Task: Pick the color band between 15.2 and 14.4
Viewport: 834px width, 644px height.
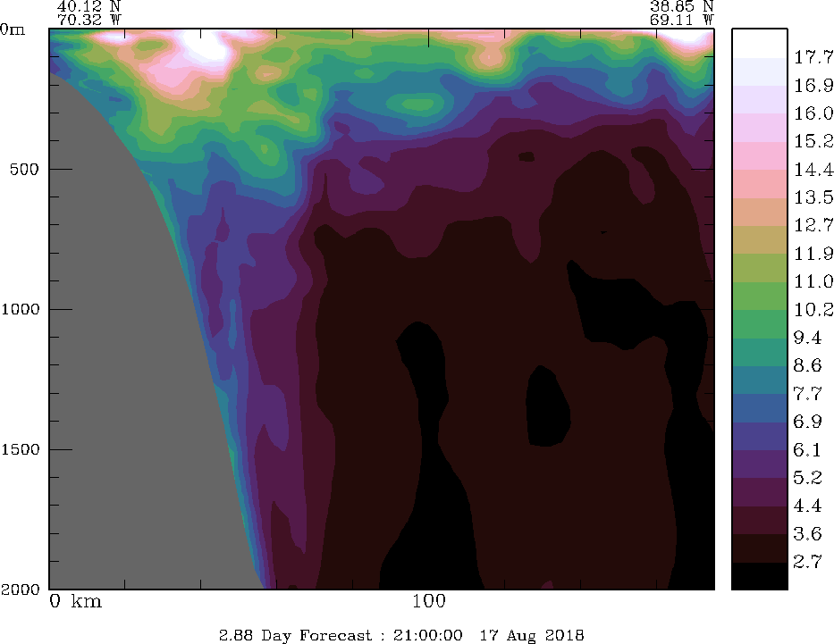Action: 759,155
